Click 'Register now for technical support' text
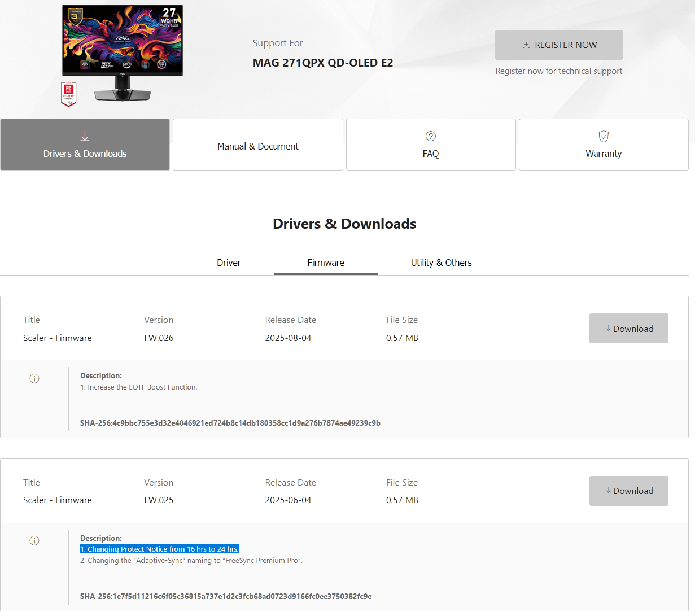Viewport: 695px width, 616px height. click(559, 71)
